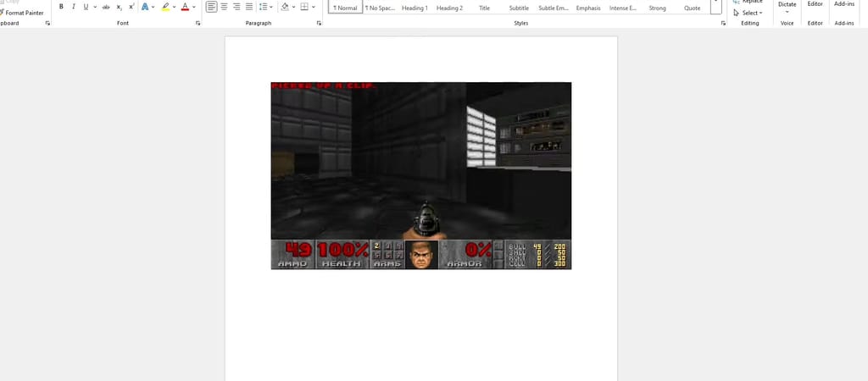This screenshot has width=868, height=381.
Task: Justify the paragraph text
Action: click(249, 7)
